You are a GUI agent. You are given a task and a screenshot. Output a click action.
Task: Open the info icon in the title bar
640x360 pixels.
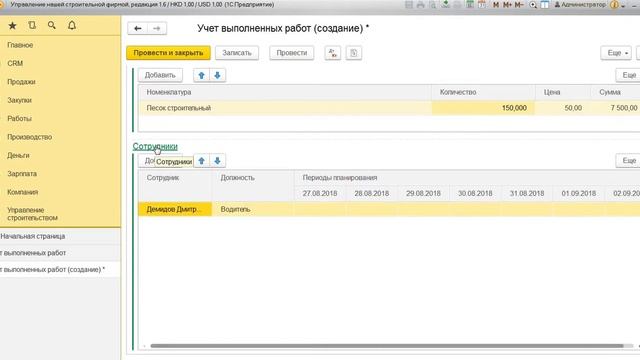tap(614, 4)
